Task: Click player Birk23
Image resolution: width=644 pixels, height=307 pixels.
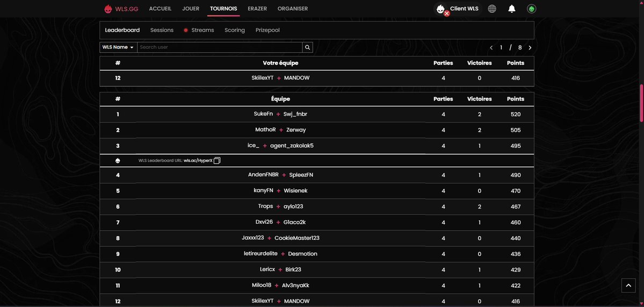Action: click(x=293, y=269)
